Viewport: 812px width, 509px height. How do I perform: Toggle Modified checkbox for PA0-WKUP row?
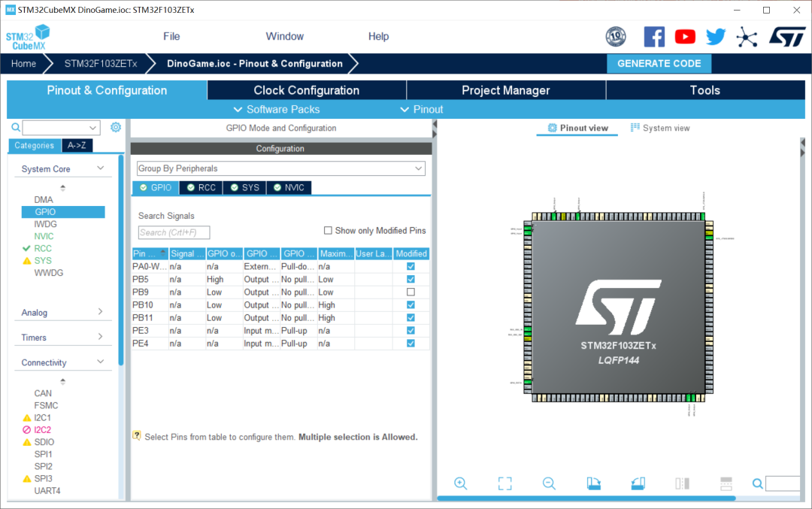point(411,266)
